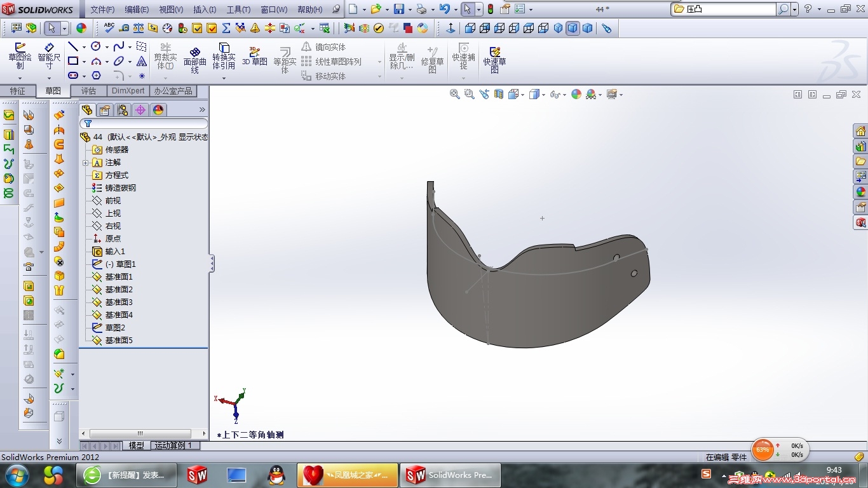Open the 工具(T) menu
Image resolution: width=868 pixels, height=488 pixels.
[x=238, y=10]
